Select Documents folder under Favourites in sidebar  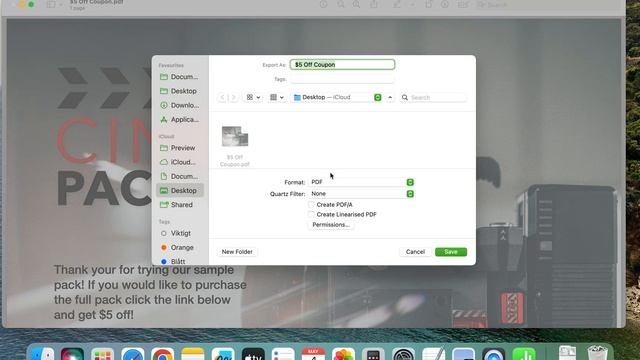(x=180, y=77)
